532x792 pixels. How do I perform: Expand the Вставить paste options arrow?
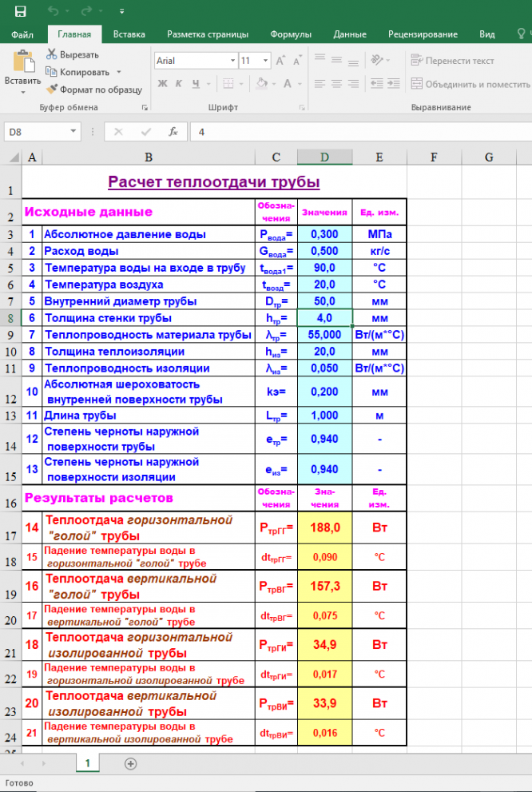pyautogui.click(x=23, y=93)
